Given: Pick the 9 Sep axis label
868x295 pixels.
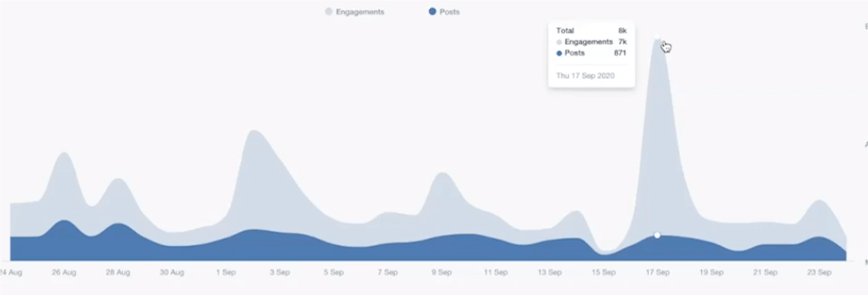Looking at the screenshot, I should click(441, 272).
